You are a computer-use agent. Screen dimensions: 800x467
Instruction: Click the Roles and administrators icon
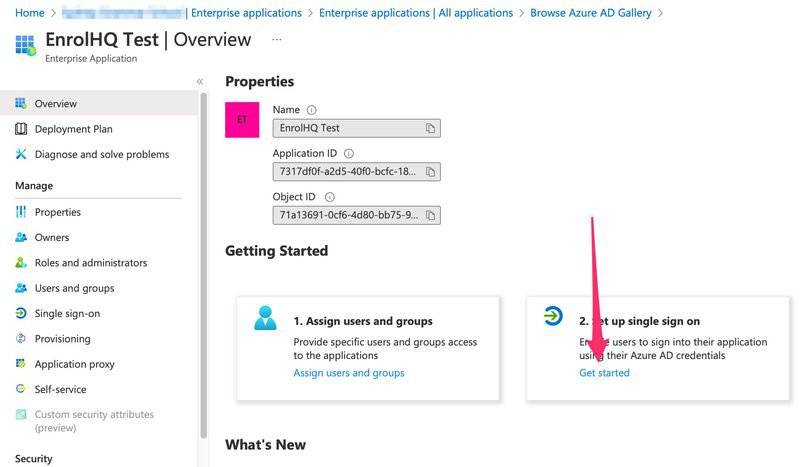tap(21, 262)
